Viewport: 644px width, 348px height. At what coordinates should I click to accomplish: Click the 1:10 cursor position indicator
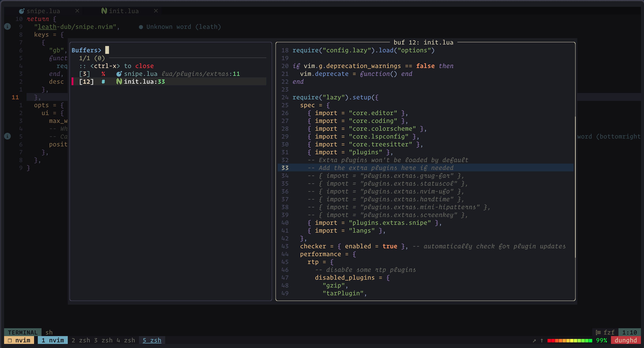[x=629, y=332]
